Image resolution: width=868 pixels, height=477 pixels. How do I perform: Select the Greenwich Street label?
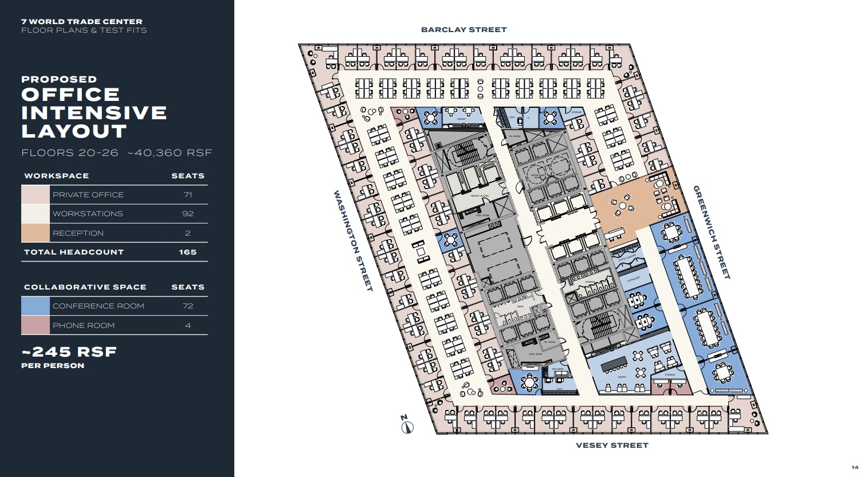coord(712,232)
